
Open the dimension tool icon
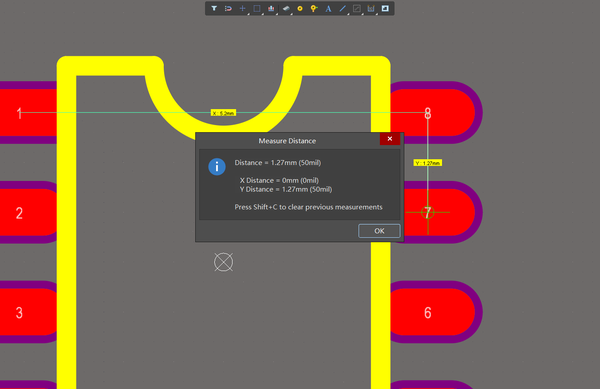pos(371,8)
